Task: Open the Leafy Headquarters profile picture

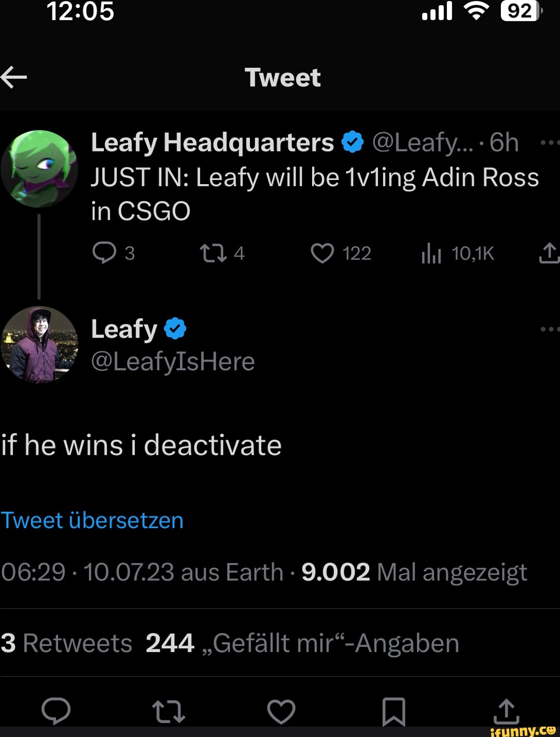Action: [39, 169]
